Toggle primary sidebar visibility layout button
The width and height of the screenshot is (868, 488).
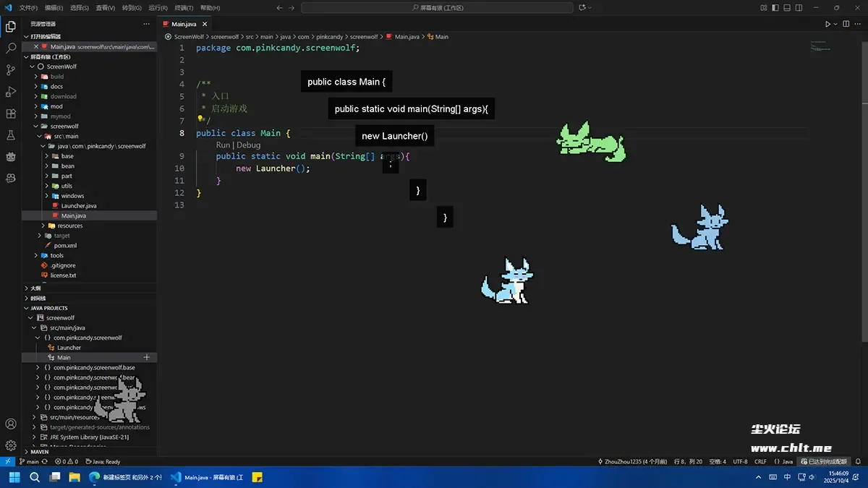coord(776,8)
